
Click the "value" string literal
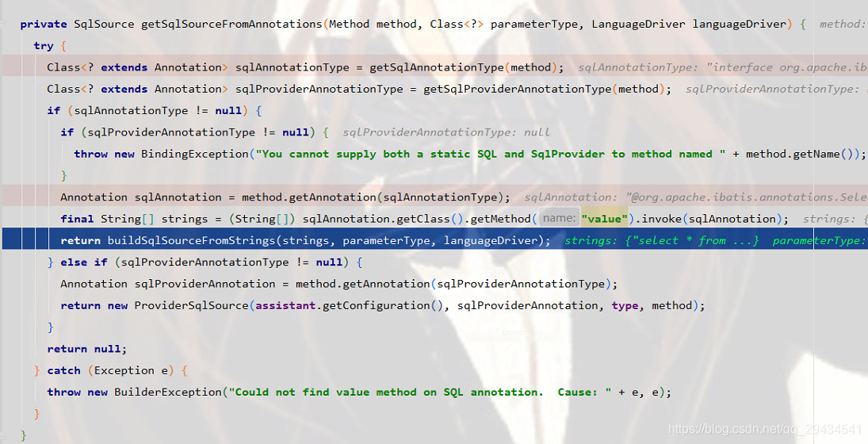click(x=605, y=219)
